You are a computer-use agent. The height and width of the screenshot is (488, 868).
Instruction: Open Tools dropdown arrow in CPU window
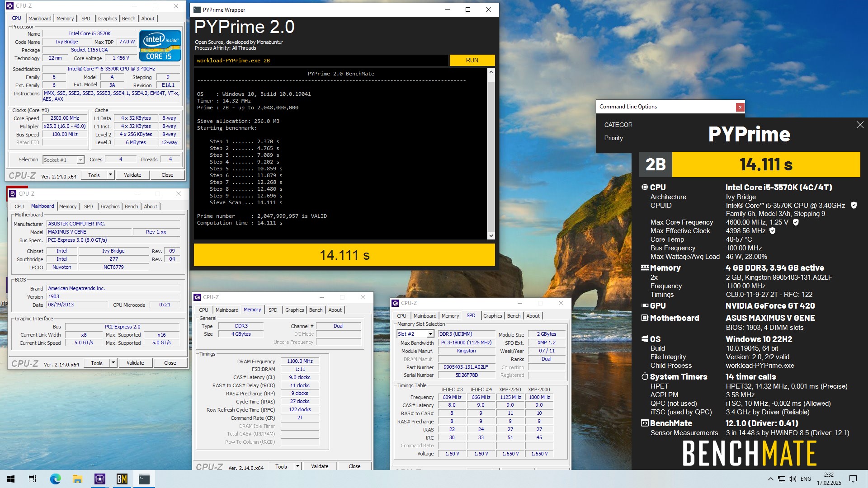[110, 175]
